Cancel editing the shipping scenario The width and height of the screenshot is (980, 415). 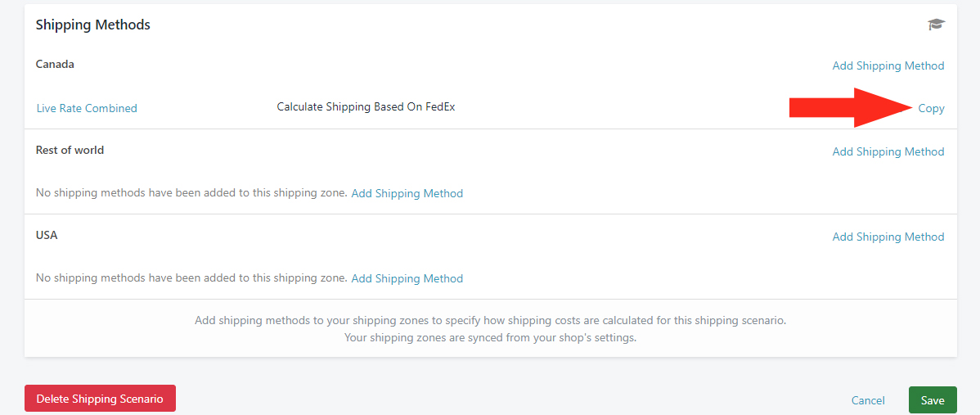coord(867,400)
